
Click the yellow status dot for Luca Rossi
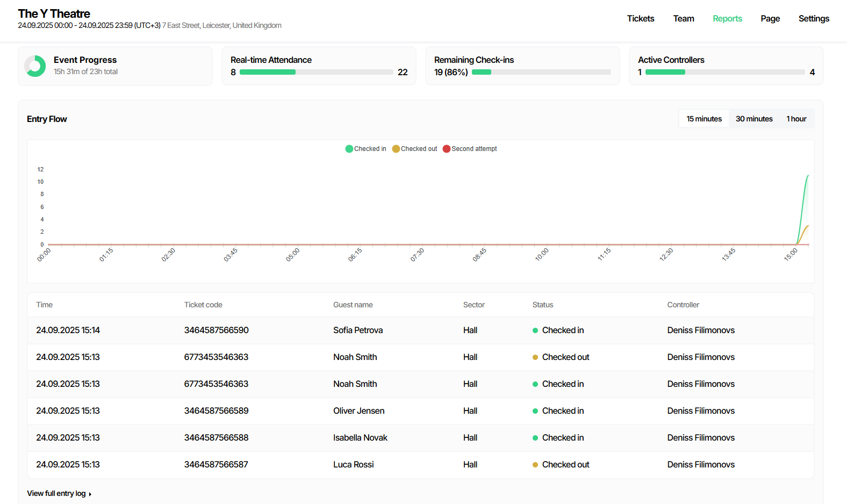pyautogui.click(x=535, y=465)
